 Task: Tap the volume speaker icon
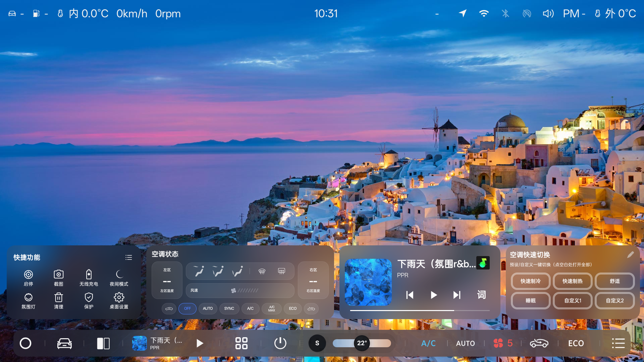click(548, 13)
